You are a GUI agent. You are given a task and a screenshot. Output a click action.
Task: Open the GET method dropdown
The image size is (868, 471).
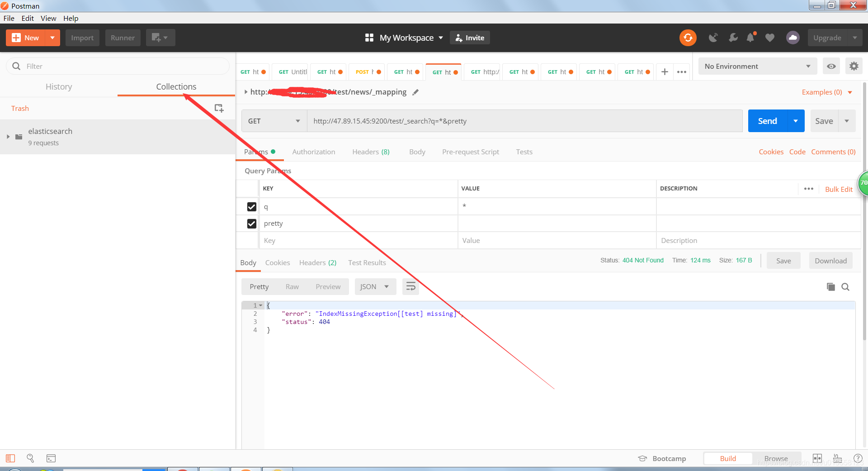(274, 121)
